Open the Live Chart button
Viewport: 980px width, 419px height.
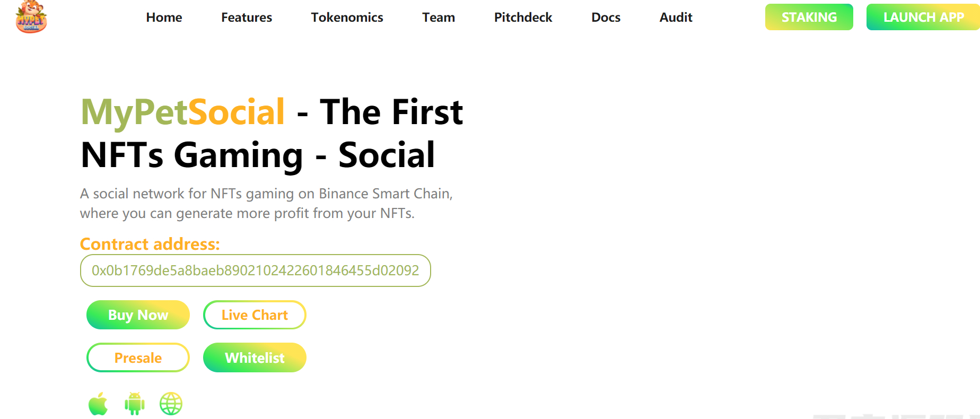pyautogui.click(x=255, y=315)
